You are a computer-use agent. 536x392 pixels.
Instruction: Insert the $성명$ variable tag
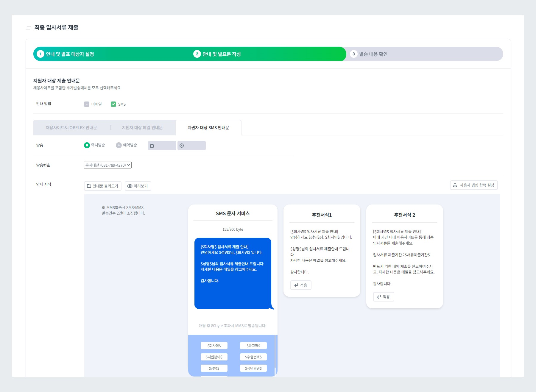pos(214,368)
